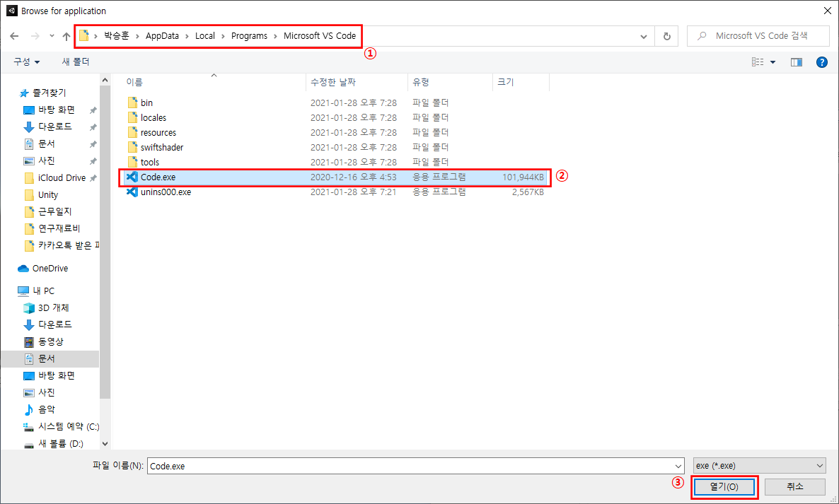The width and height of the screenshot is (839, 504).
Task: Open 문서 under 내 PC
Action: [x=46, y=358]
